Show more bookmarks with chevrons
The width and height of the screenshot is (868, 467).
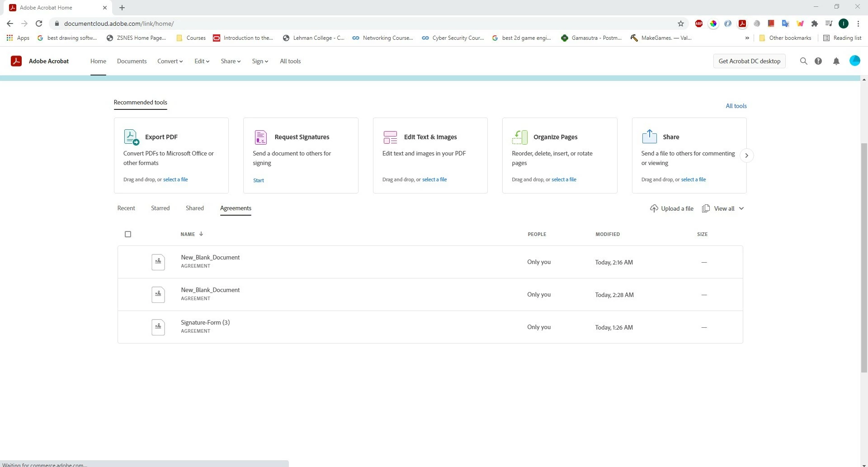(747, 38)
